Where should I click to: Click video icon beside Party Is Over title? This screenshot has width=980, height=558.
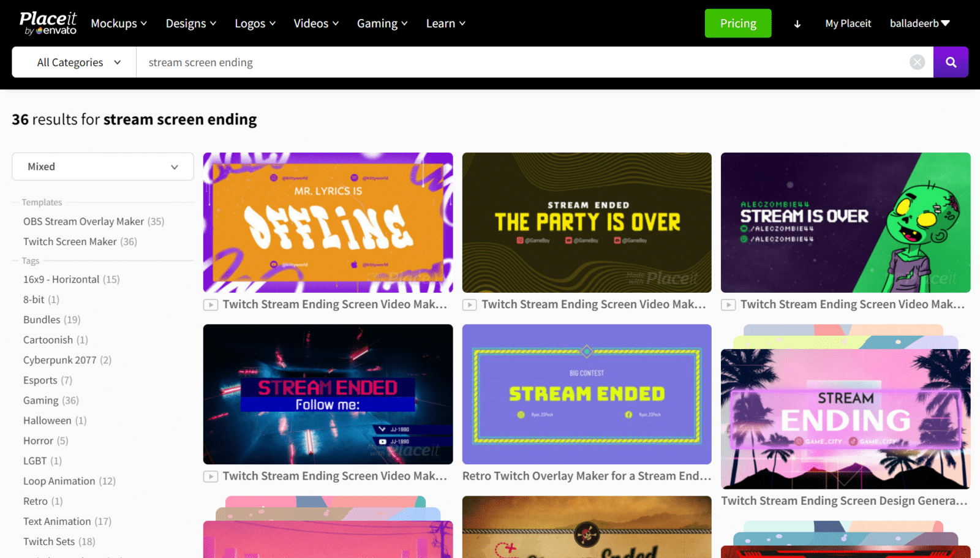[470, 304]
